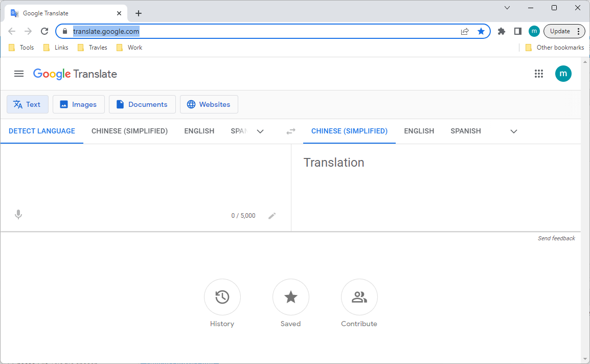This screenshot has height=364, width=590.
Task: Switch to Websites translation mode
Action: [x=209, y=104]
